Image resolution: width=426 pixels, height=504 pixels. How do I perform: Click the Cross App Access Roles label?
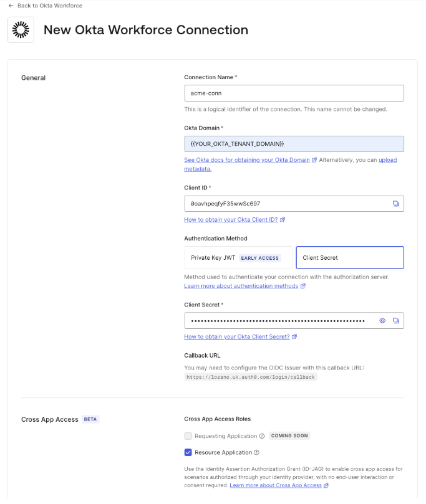(217, 419)
